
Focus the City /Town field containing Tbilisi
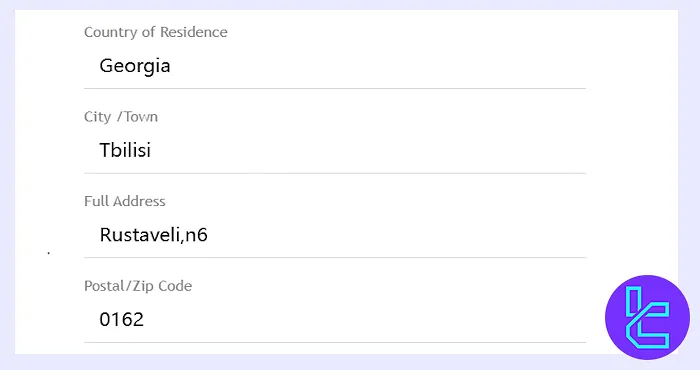click(x=335, y=151)
